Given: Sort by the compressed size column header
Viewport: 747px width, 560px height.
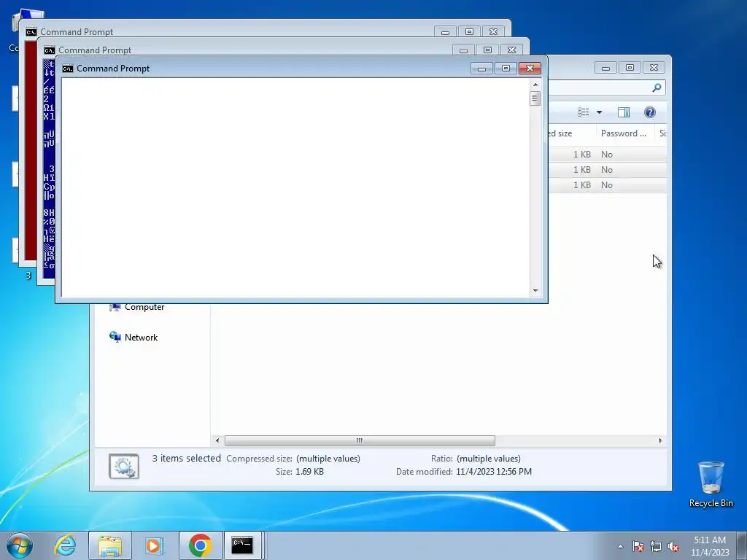Looking at the screenshot, I should pos(572,133).
